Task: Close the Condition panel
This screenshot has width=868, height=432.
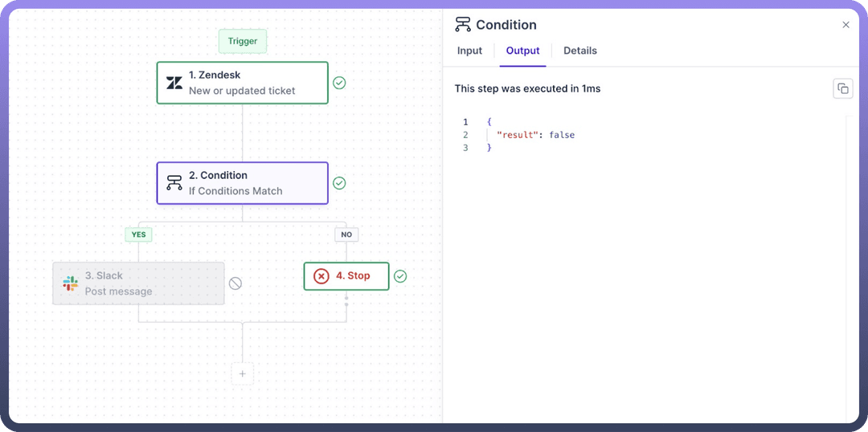Action: (x=845, y=25)
